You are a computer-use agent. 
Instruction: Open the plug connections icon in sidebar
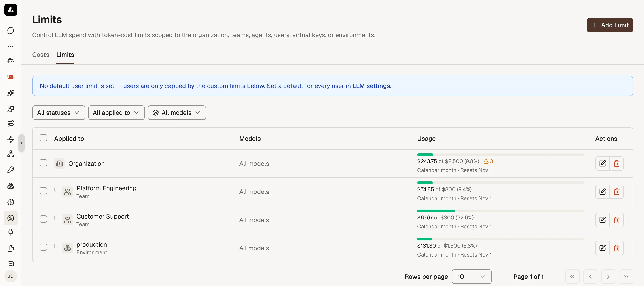[x=11, y=232]
